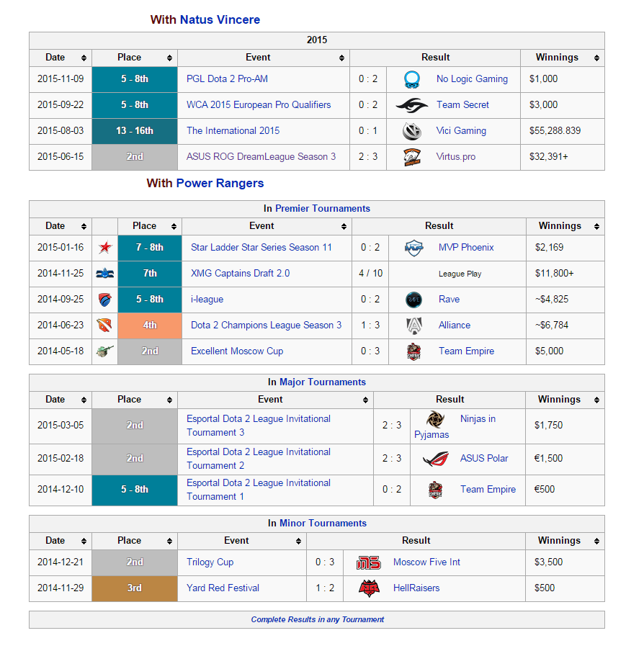Open WCA 2015 European Pro Qualifiers event

pos(259,104)
